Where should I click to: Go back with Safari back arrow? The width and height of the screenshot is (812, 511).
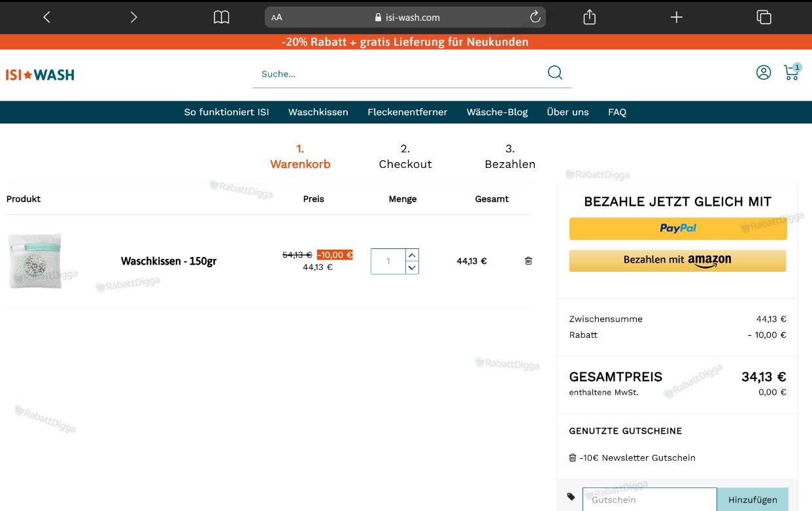(x=46, y=18)
